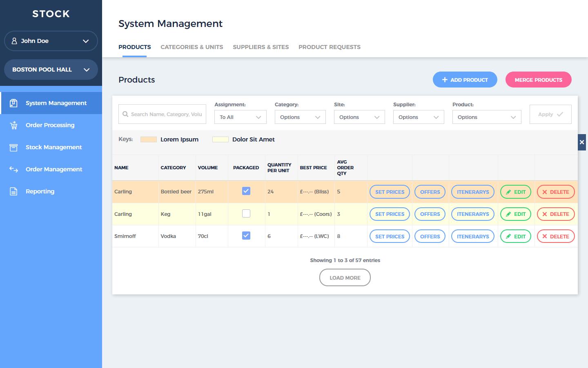Click the System Management box icon in sidebar

[x=13, y=103]
